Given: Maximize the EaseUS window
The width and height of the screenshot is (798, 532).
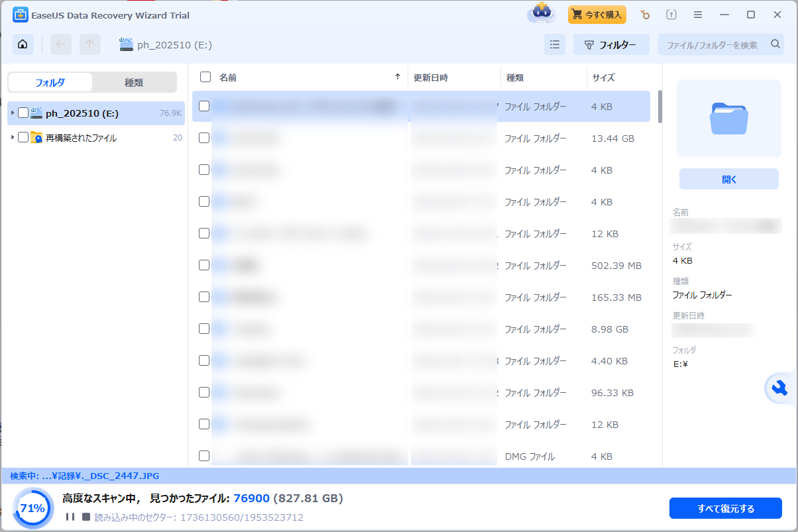Looking at the screenshot, I should coord(751,15).
